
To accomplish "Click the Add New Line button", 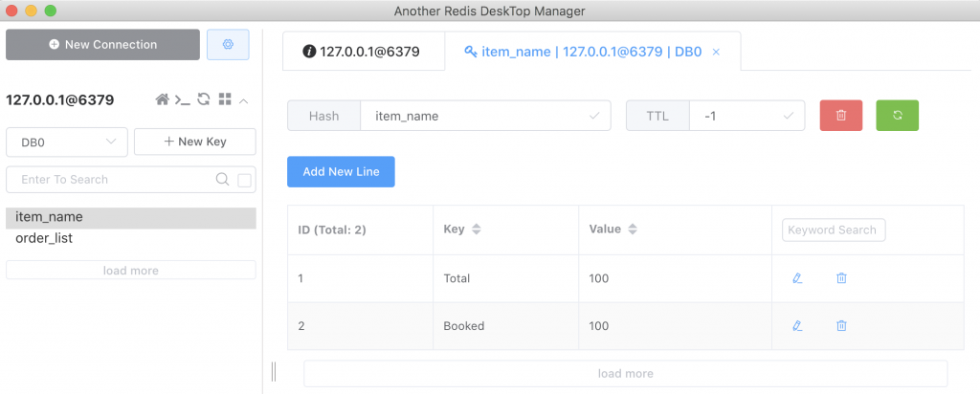I will (x=342, y=172).
